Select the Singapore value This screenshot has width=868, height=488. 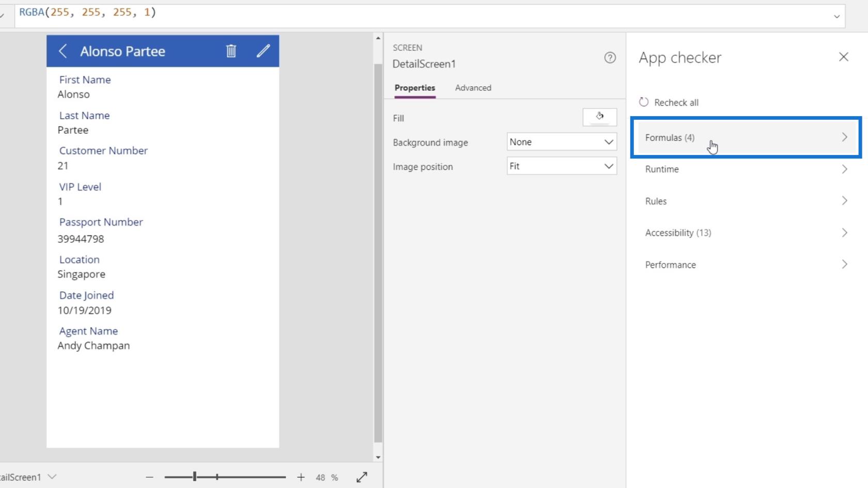tap(81, 274)
